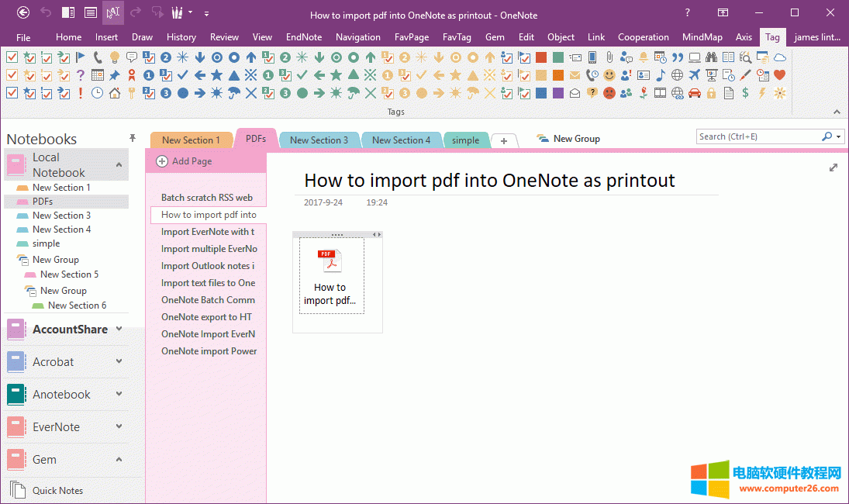
Task: Collapse the Tags ribbon with the up chevron
Action: (837, 111)
